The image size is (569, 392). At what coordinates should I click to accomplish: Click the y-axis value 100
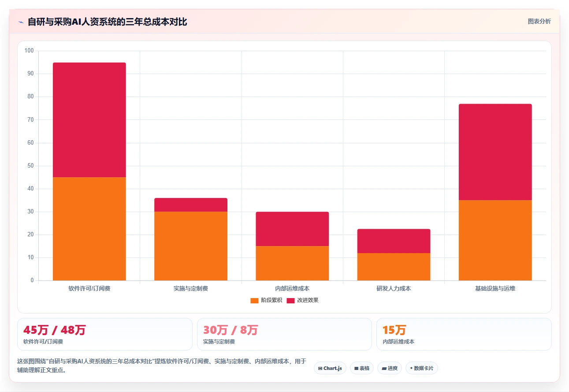click(29, 51)
